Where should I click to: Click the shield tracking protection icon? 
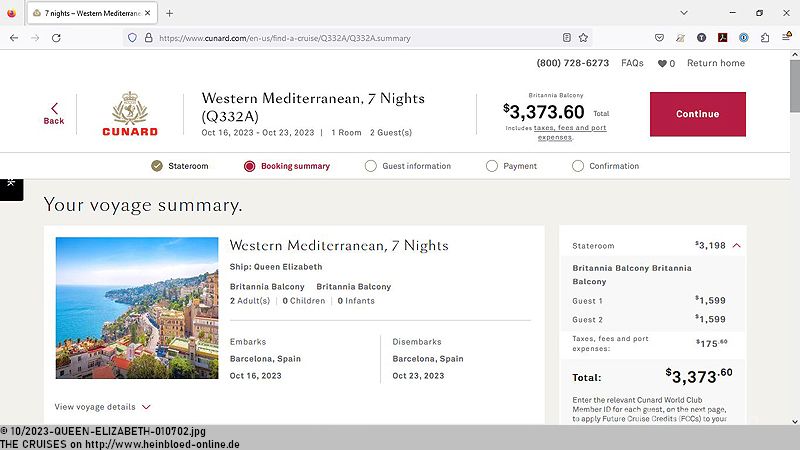[132, 38]
